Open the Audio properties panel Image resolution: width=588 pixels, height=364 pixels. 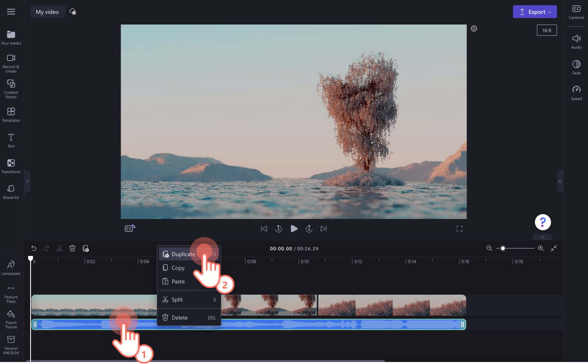coord(576,41)
